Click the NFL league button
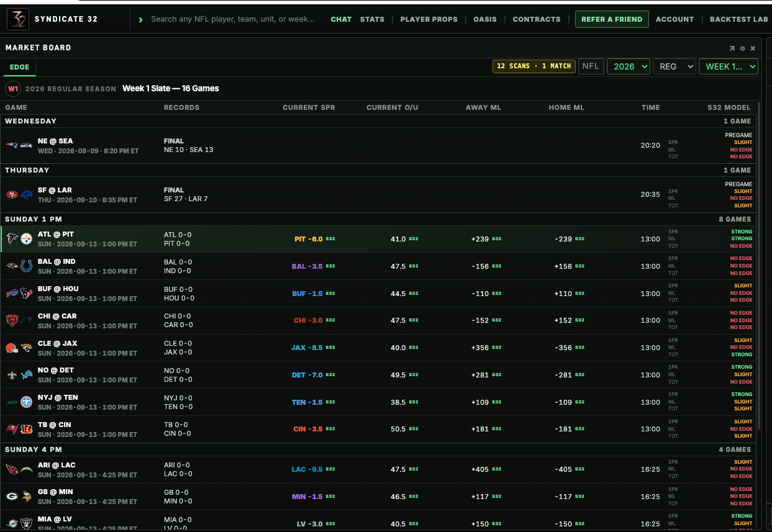772x532 pixels. click(591, 66)
